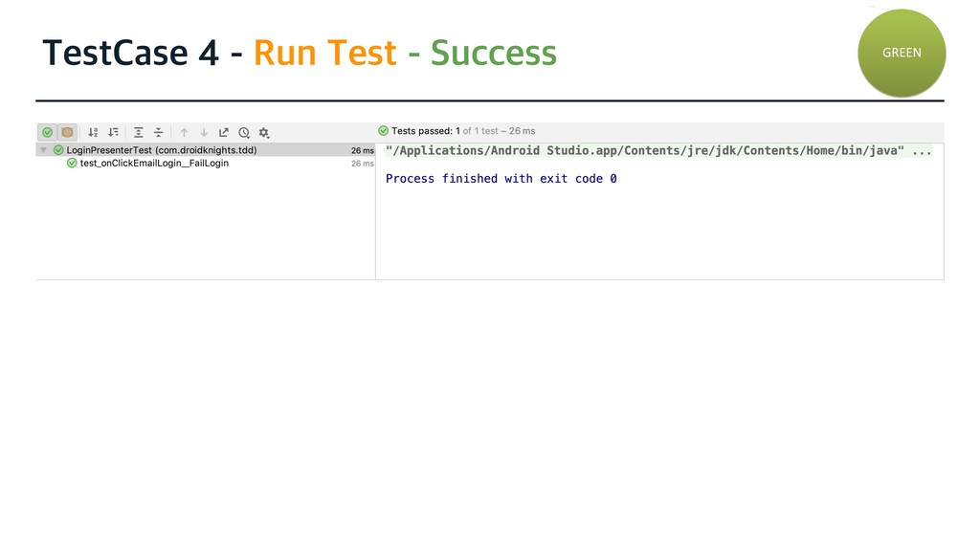Open the test runner settings gear
This screenshot has width=980, height=551.
coord(264,132)
